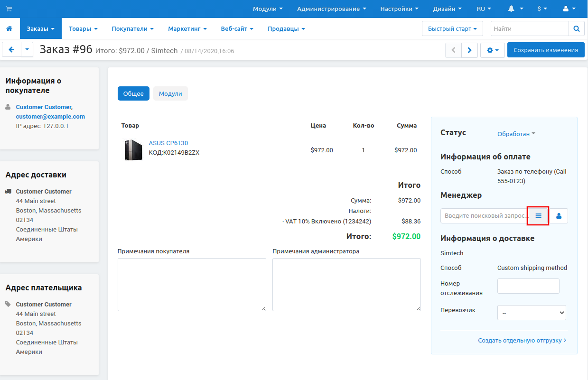Open the currency $ selector
This screenshot has width=588, height=380.
[542, 9]
